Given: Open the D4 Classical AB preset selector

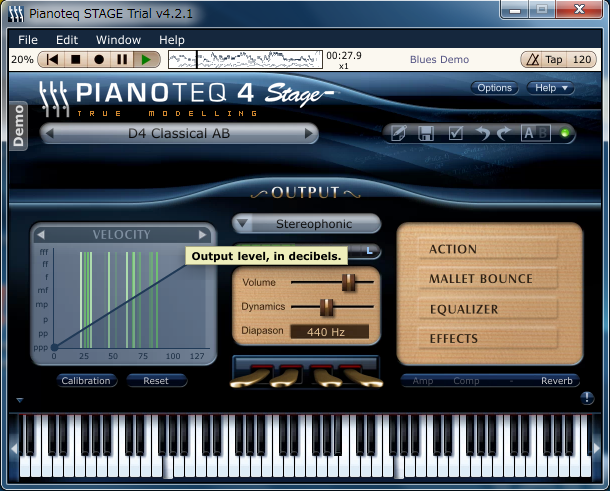Looking at the screenshot, I should coord(179,133).
